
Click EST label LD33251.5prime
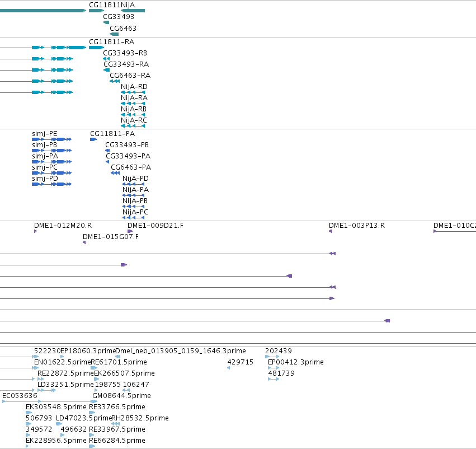point(65,385)
